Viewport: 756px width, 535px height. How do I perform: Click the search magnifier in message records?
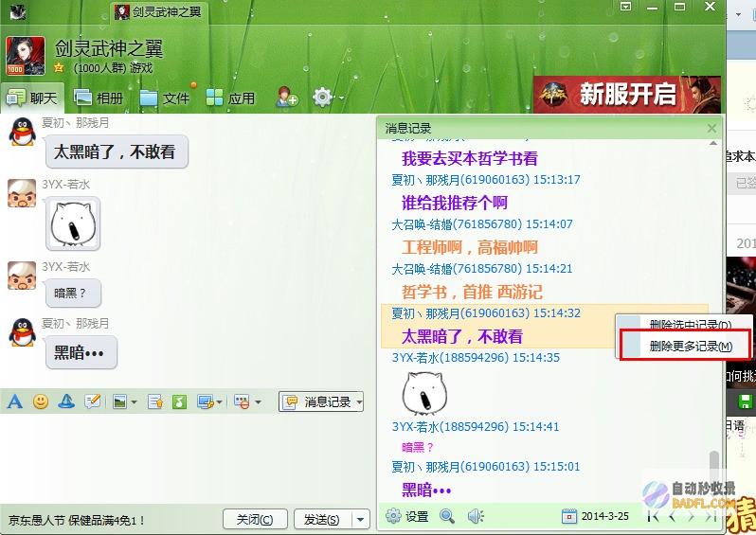(x=447, y=516)
